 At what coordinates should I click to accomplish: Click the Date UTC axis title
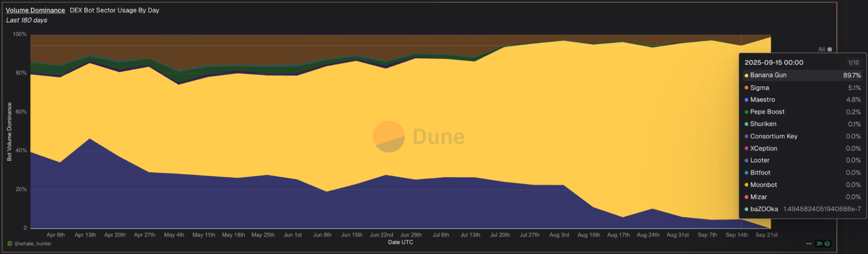pyautogui.click(x=400, y=242)
